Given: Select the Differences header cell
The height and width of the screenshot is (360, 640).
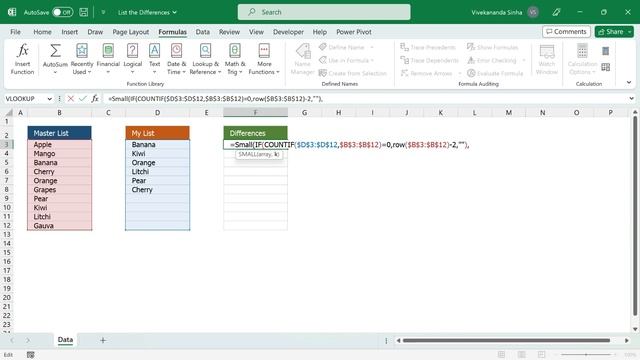Looking at the screenshot, I should point(256,133).
